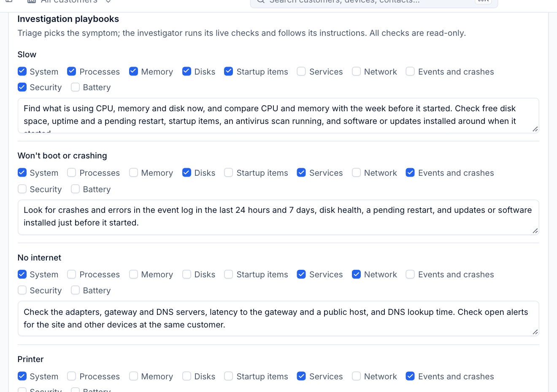Click resize grip on No internet instructions box
The image size is (557, 392).
click(535, 332)
